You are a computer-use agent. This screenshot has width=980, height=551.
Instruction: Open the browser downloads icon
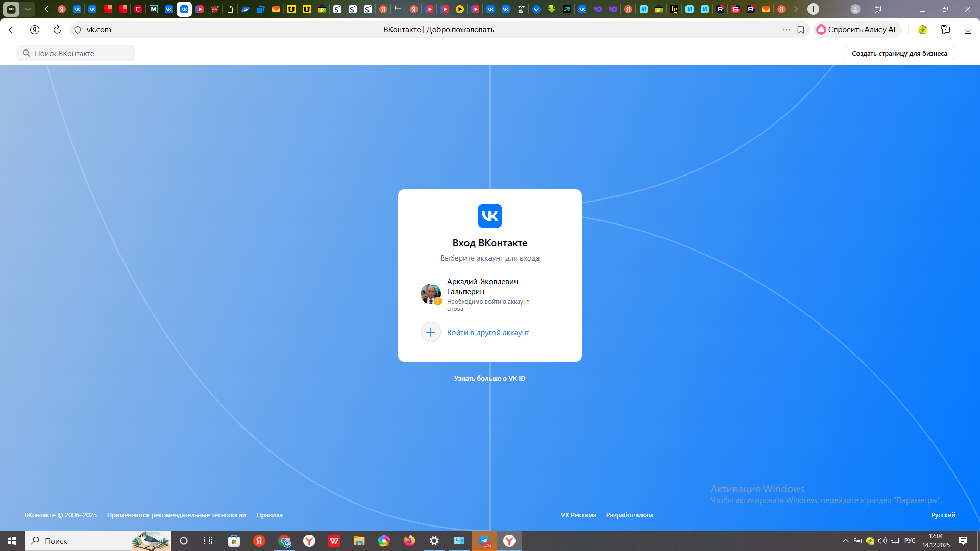point(968,30)
